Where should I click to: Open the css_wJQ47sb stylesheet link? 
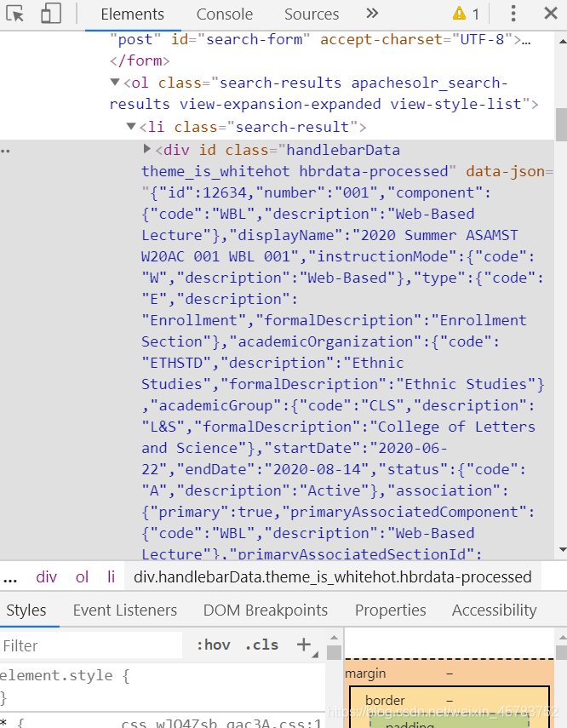click(x=221, y=724)
